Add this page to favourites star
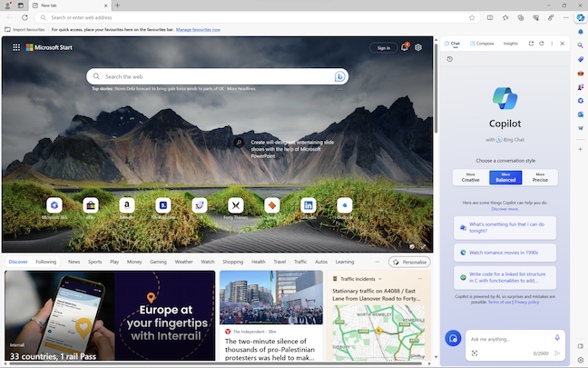This screenshot has height=368, width=588. pos(472,17)
